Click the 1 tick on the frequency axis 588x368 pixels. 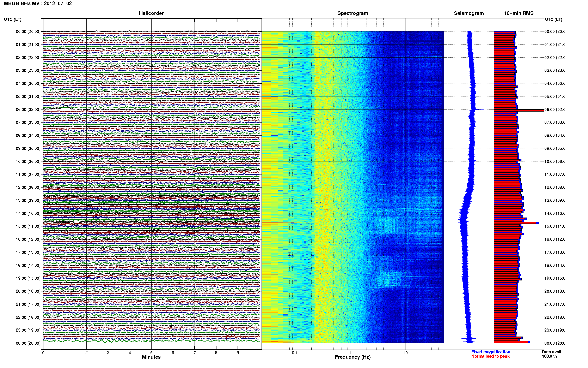click(x=350, y=353)
